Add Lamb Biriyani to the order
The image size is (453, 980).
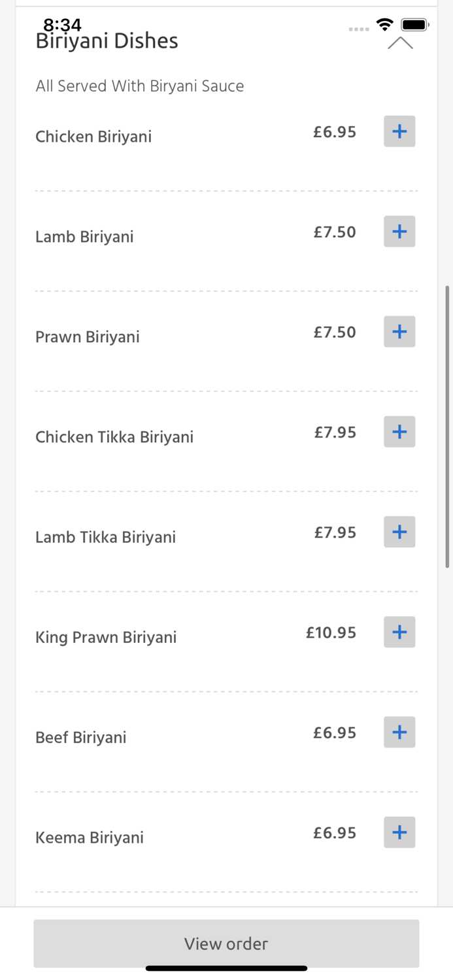399,231
